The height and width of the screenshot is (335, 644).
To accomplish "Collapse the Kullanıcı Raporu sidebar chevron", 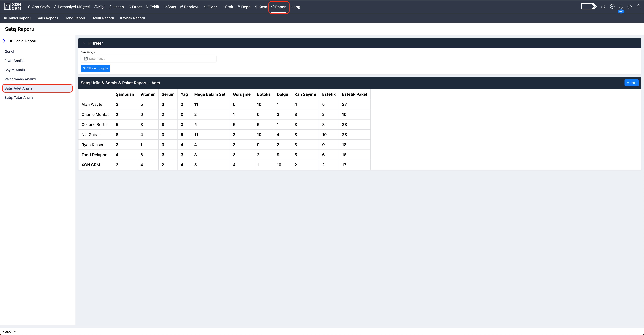I will pos(4,41).
